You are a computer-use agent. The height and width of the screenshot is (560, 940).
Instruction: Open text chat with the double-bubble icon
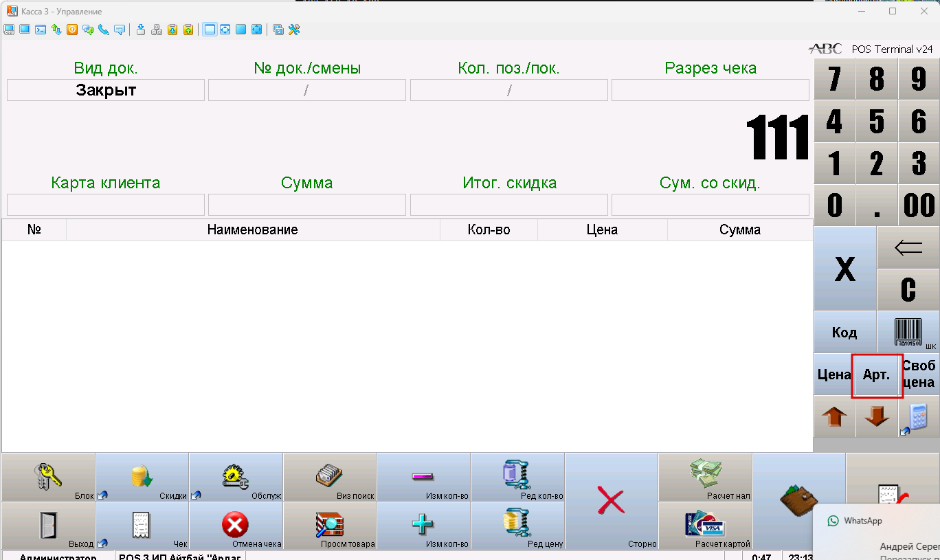88,30
